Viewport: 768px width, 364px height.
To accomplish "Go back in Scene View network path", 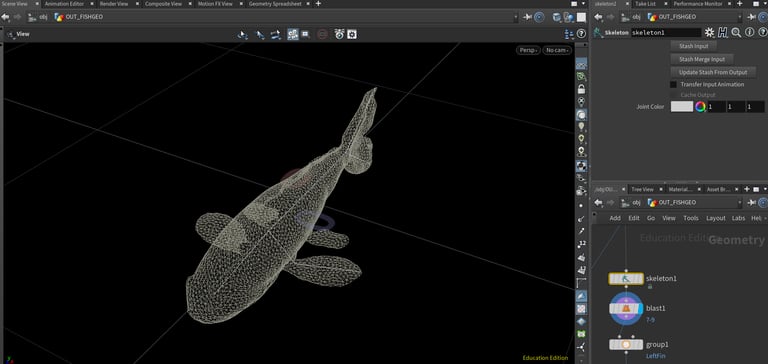I will pyautogui.click(x=5, y=17).
